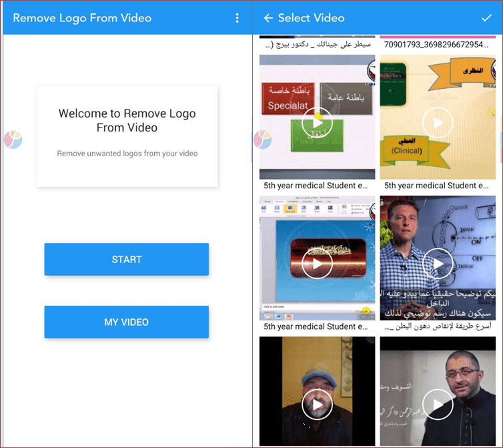Play the PowerPoint screen recording video
The height and width of the screenshot is (448, 503).
[x=317, y=263]
